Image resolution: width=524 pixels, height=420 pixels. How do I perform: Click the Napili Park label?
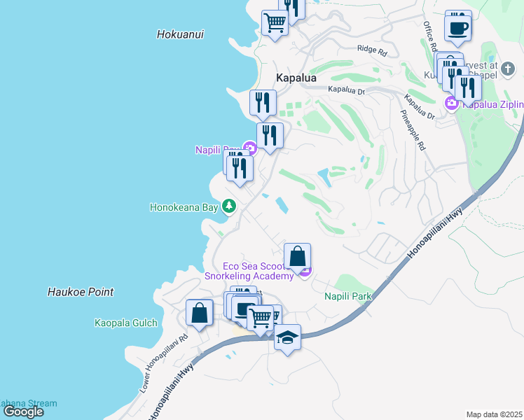tap(347, 296)
